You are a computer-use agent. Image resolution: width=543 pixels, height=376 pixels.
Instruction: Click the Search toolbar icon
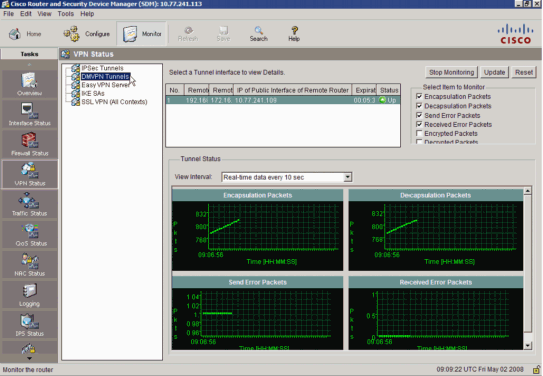pos(258,34)
